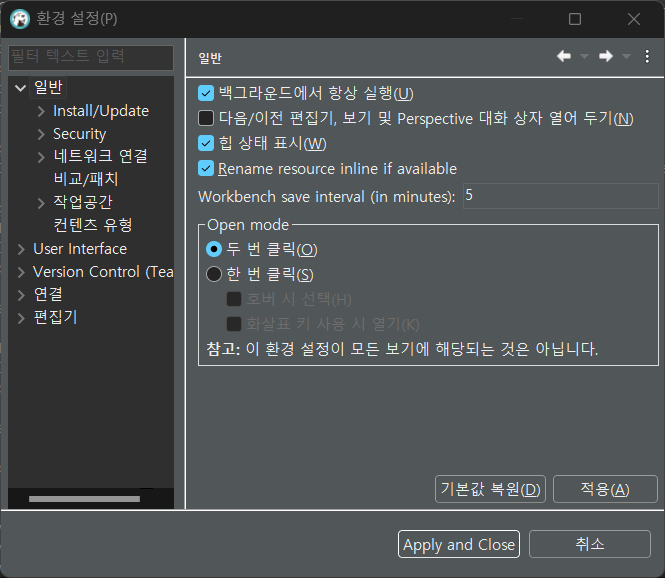Expand the User Interface node
The image size is (665, 578).
[21, 249]
